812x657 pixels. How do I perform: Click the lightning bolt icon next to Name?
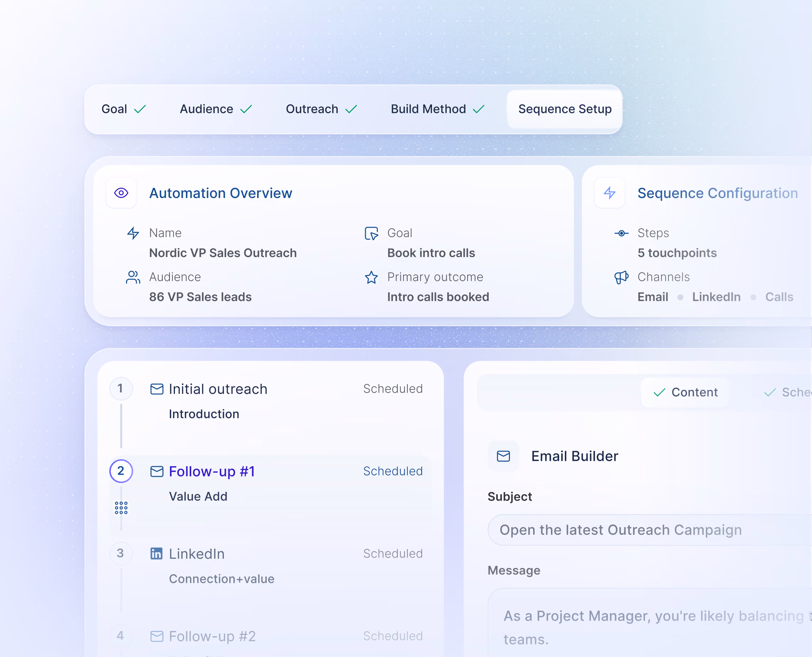point(133,233)
